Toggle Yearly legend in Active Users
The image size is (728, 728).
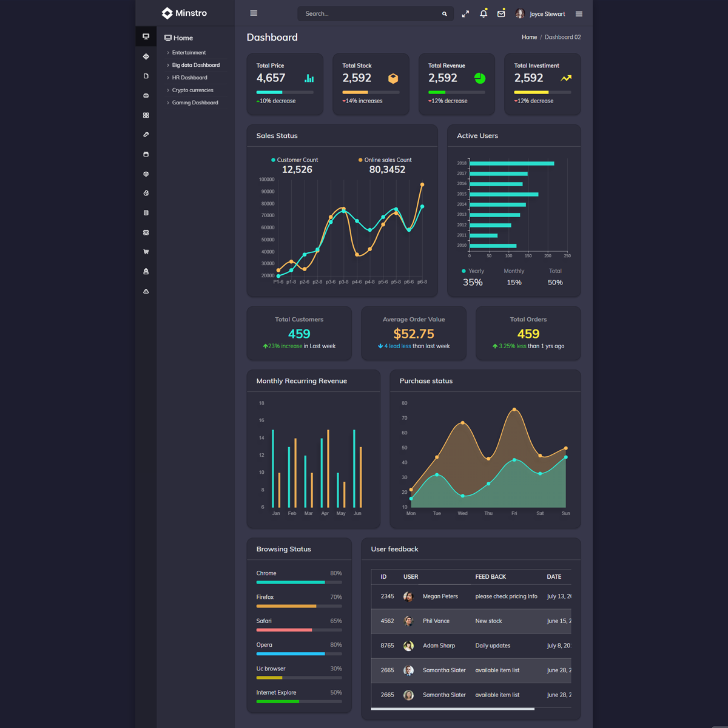(x=473, y=271)
